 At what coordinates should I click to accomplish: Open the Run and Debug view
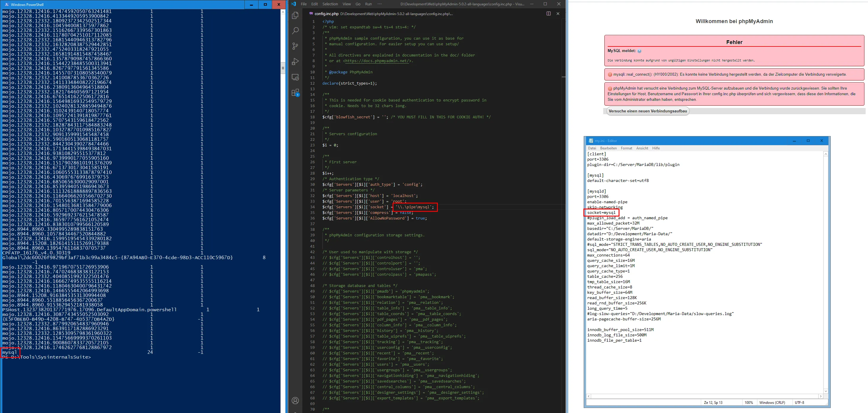[x=295, y=62]
